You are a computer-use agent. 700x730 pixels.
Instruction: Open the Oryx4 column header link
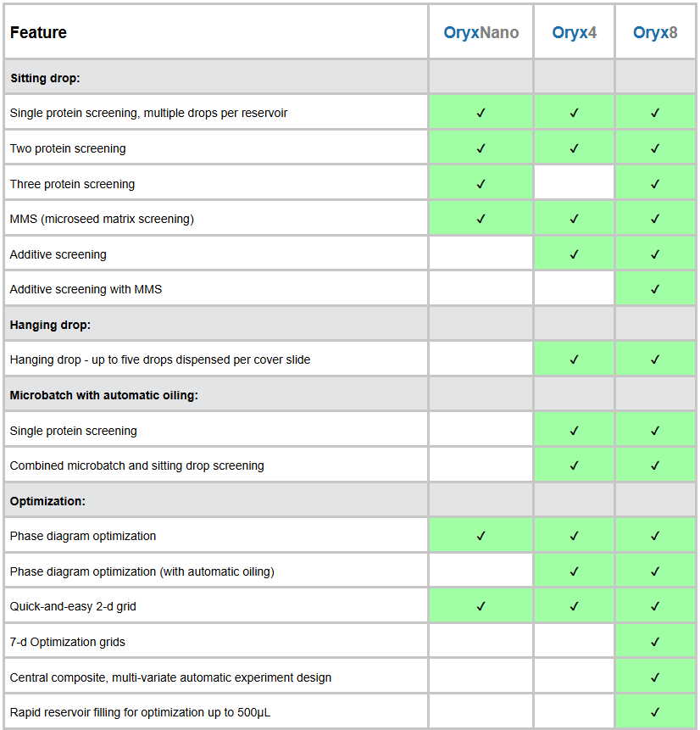574,33
